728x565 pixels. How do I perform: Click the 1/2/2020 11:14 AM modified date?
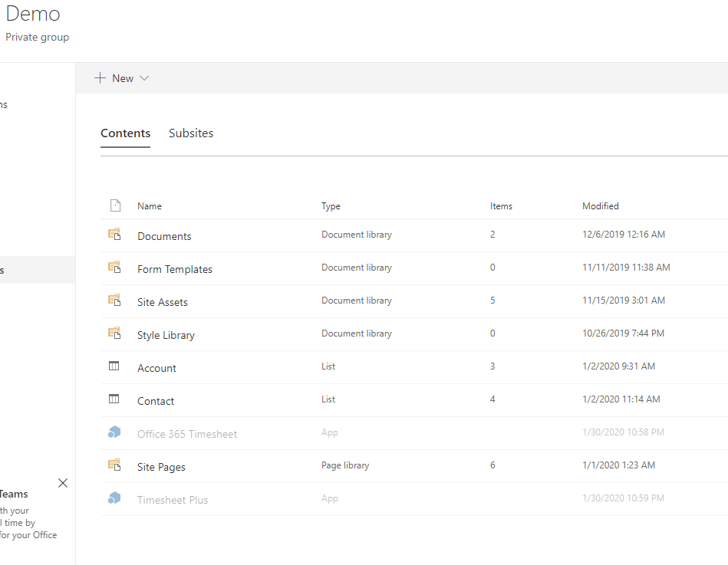pyautogui.click(x=621, y=399)
